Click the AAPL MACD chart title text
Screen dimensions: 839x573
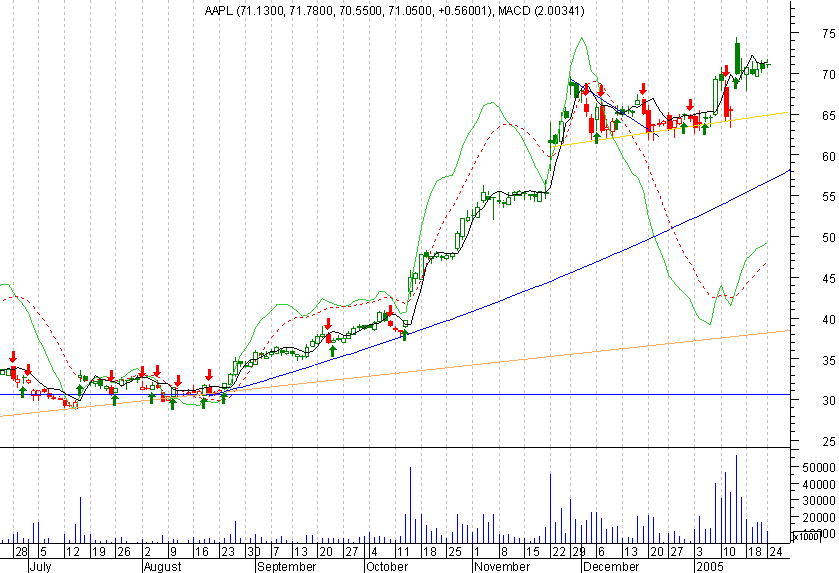coord(394,10)
